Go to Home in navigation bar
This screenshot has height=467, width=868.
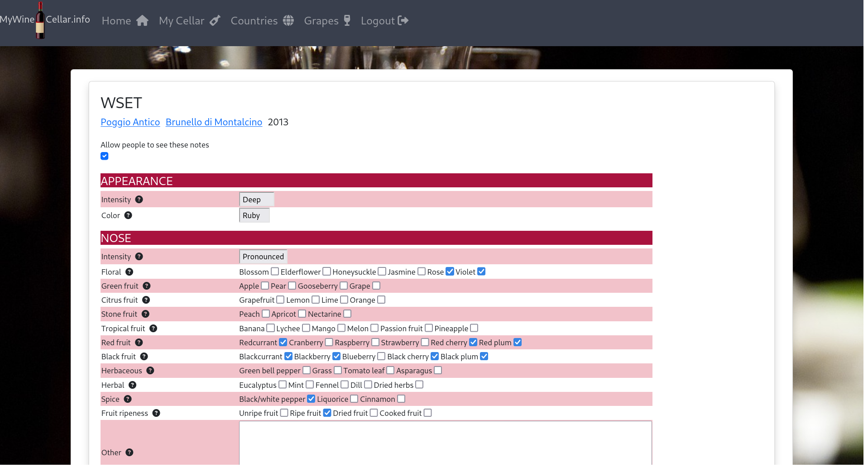(125, 21)
